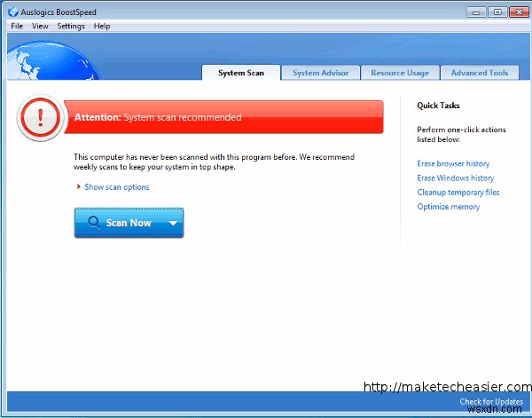
Task: Click the red exclamation attention icon
Action: (x=41, y=118)
